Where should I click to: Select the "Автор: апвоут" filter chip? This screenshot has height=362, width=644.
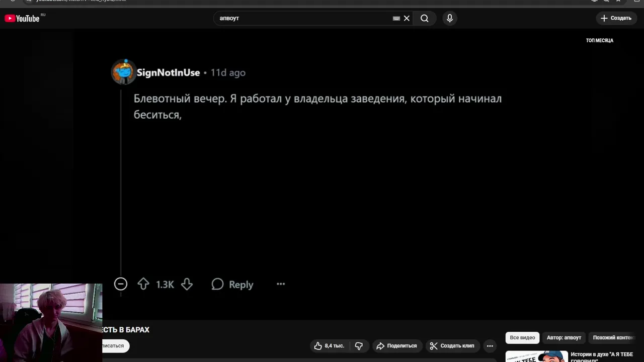563,338
